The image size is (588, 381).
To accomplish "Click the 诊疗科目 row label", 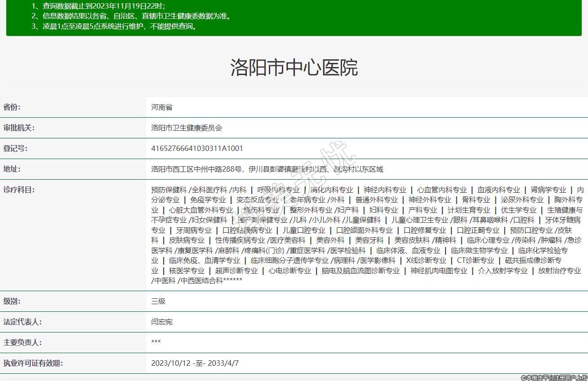I will (x=19, y=190).
